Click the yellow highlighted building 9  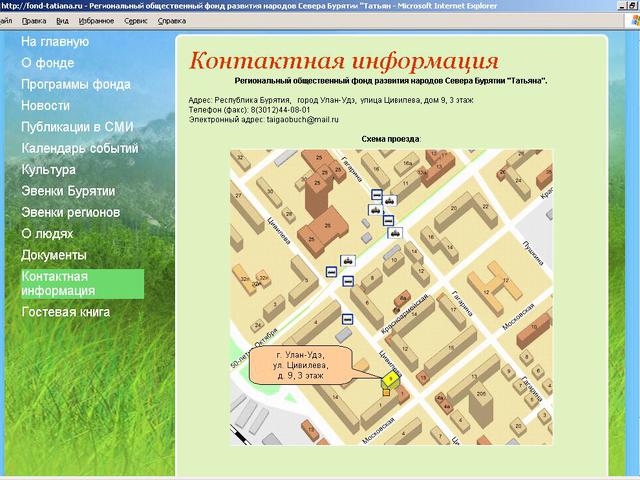tap(391, 380)
